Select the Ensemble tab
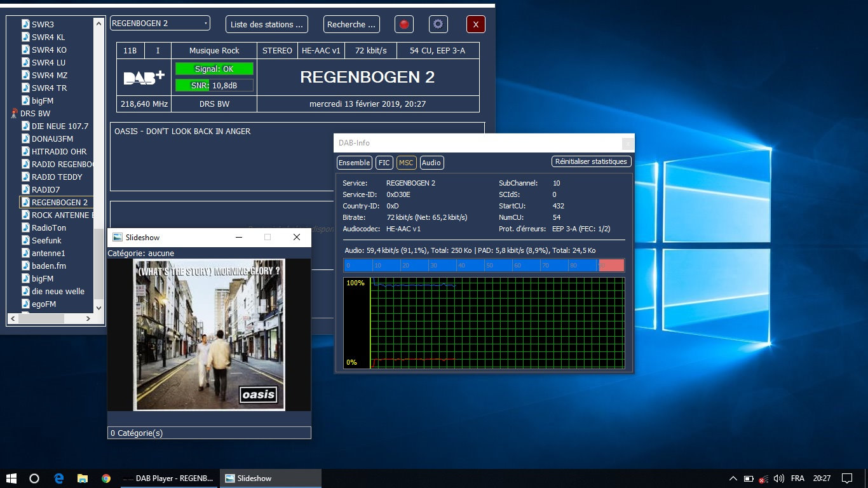 pyautogui.click(x=355, y=163)
